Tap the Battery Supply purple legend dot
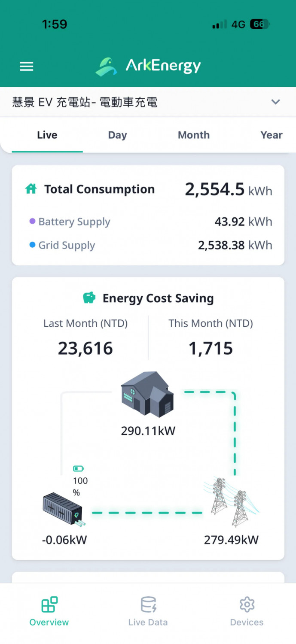 pyautogui.click(x=32, y=221)
